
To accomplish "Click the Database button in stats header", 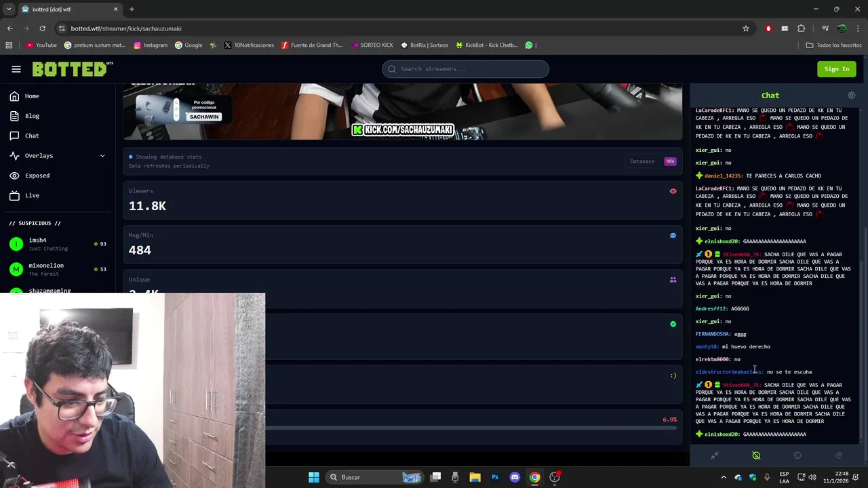I will pos(642,161).
